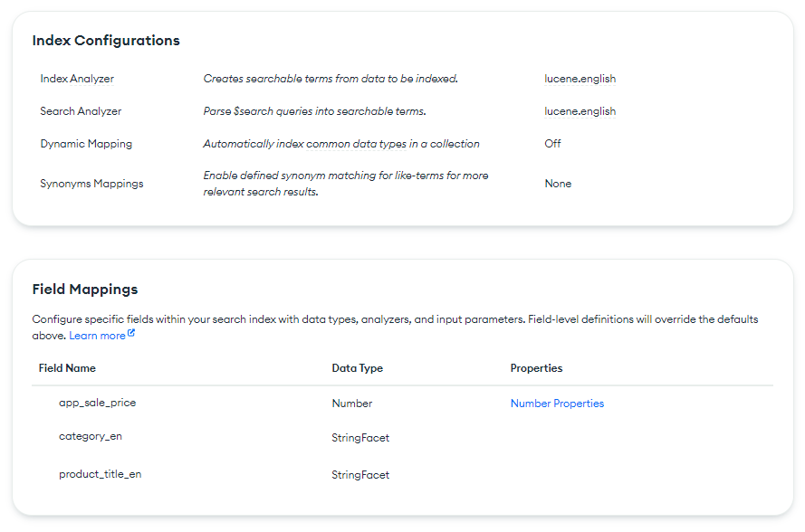This screenshot has height=532, width=805.
Task: Click StringFacet data type for product_title_en
Action: (360, 475)
